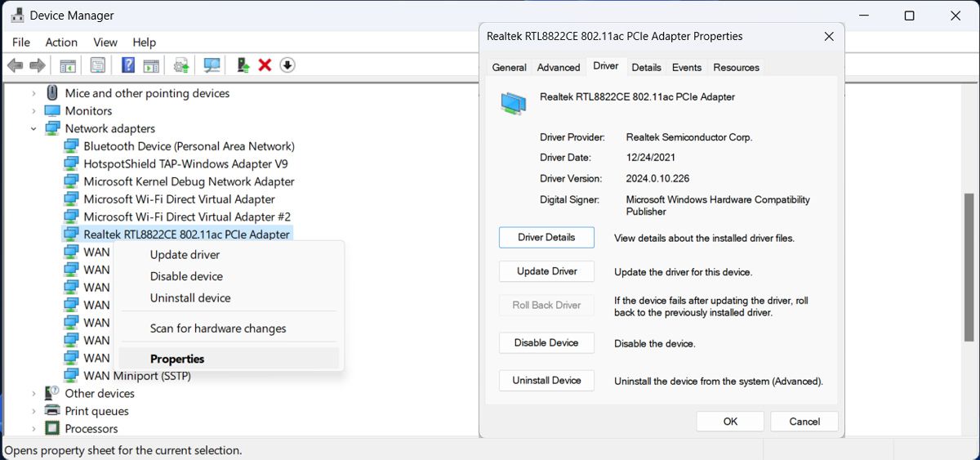
Task: Click the Update Driver button
Action: (546, 271)
